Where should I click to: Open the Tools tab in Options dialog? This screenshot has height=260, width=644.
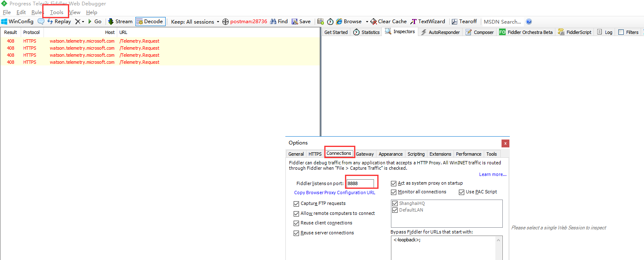pyautogui.click(x=492, y=154)
